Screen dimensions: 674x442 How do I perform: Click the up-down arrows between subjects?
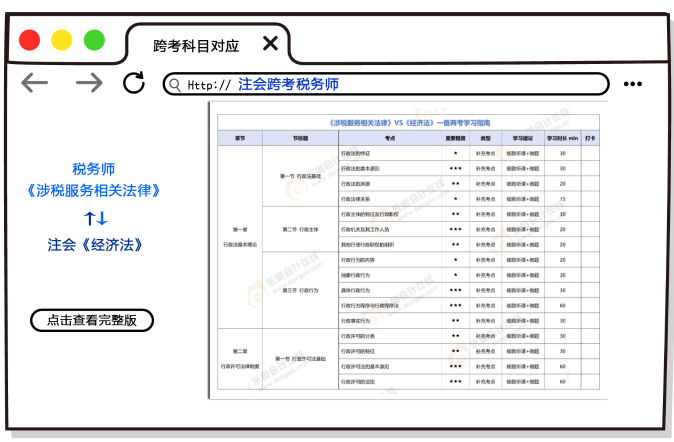[x=95, y=218]
